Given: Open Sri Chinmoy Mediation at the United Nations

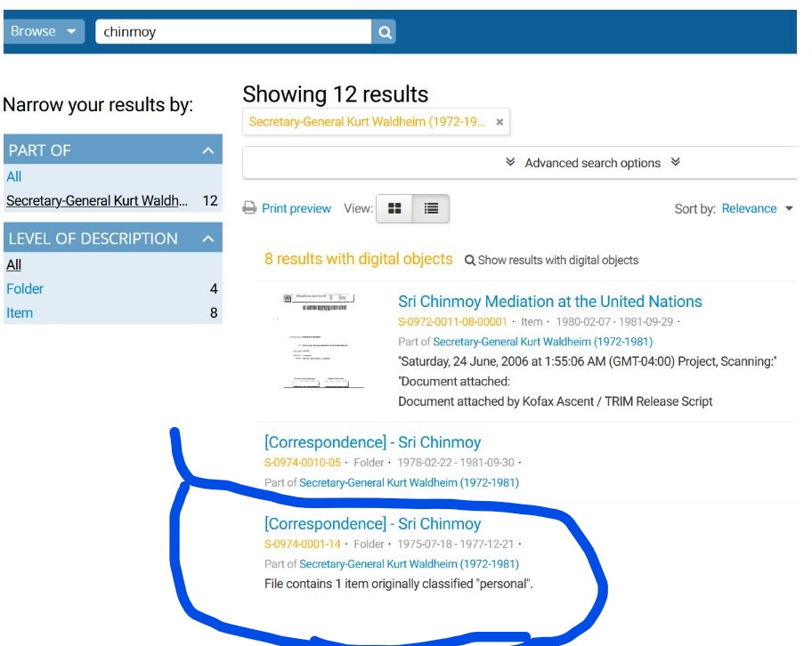Looking at the screenshot, I should 550,302.
